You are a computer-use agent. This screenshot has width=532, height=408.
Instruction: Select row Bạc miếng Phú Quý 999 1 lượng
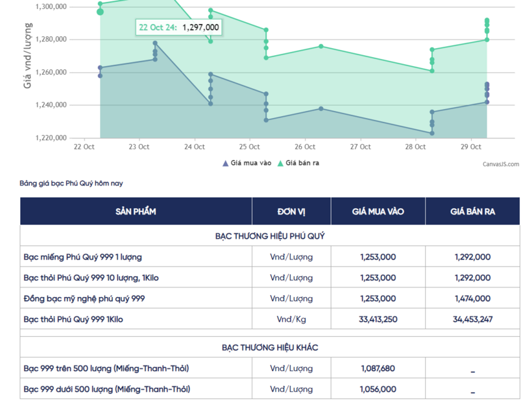[270, 257]
